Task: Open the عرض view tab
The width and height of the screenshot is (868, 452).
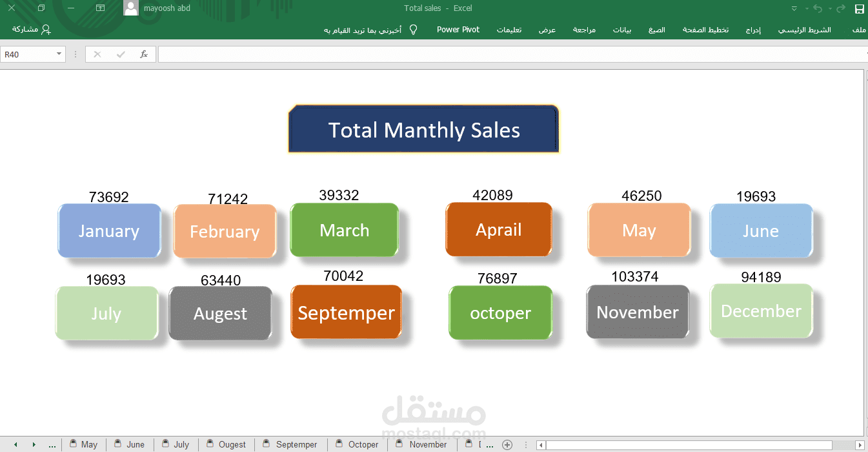Action: [547, 30]
